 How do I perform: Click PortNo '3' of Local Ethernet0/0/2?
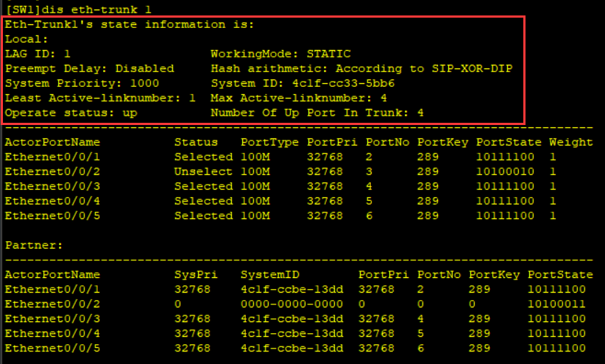[x=369, y=171]
